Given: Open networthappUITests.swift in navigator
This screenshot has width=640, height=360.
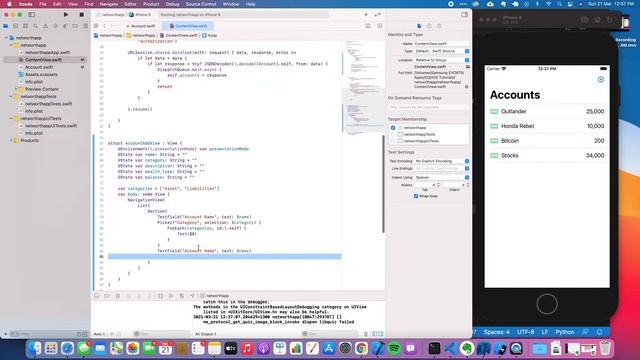Looking at the screenshot, I should [x=51, y=126].
